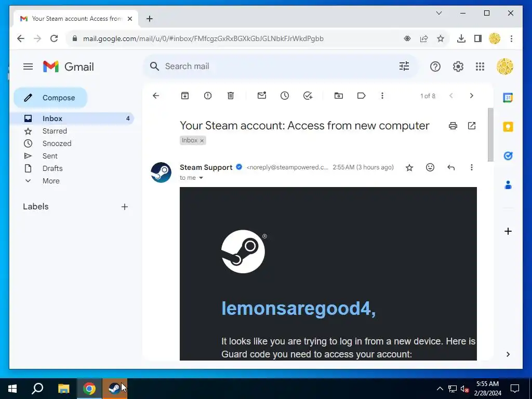The width and height of the screenshot is (532, 399).
Task: Open search options filter icon
Action: pos(404,66)
